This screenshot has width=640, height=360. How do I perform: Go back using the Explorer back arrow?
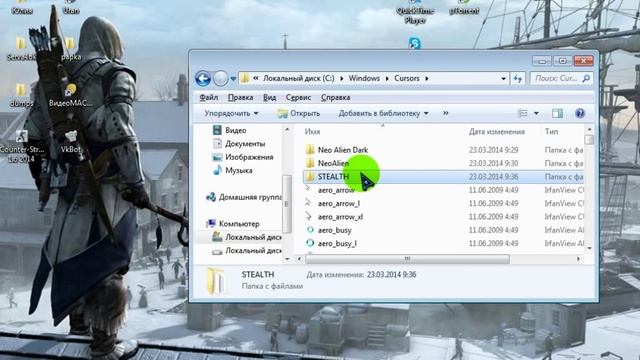[x=203, y=78]
